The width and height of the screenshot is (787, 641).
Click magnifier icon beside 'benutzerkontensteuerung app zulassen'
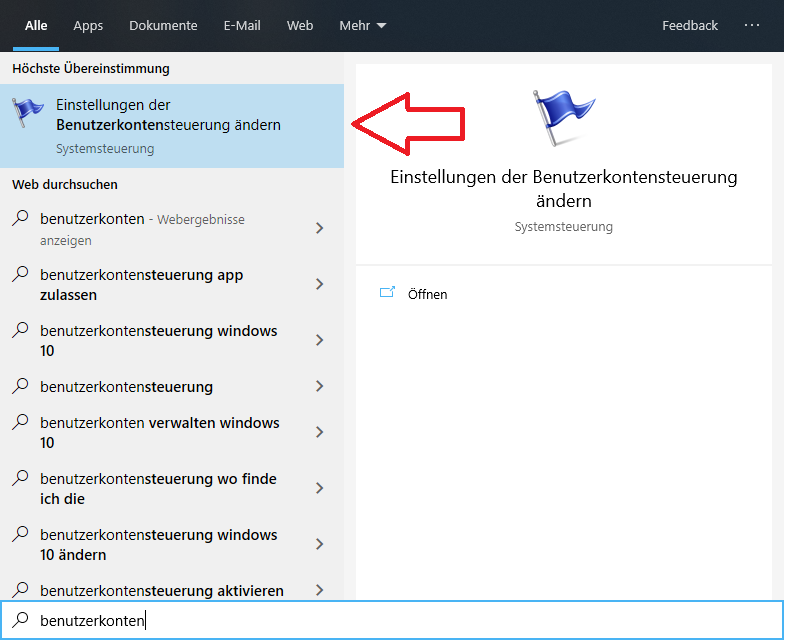[x=20, y=275]
